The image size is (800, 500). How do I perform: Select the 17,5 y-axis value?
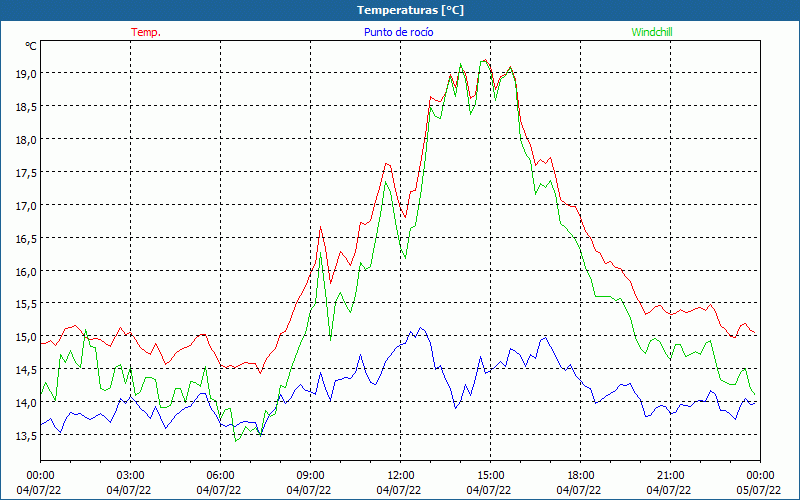[x=27, y=172]
